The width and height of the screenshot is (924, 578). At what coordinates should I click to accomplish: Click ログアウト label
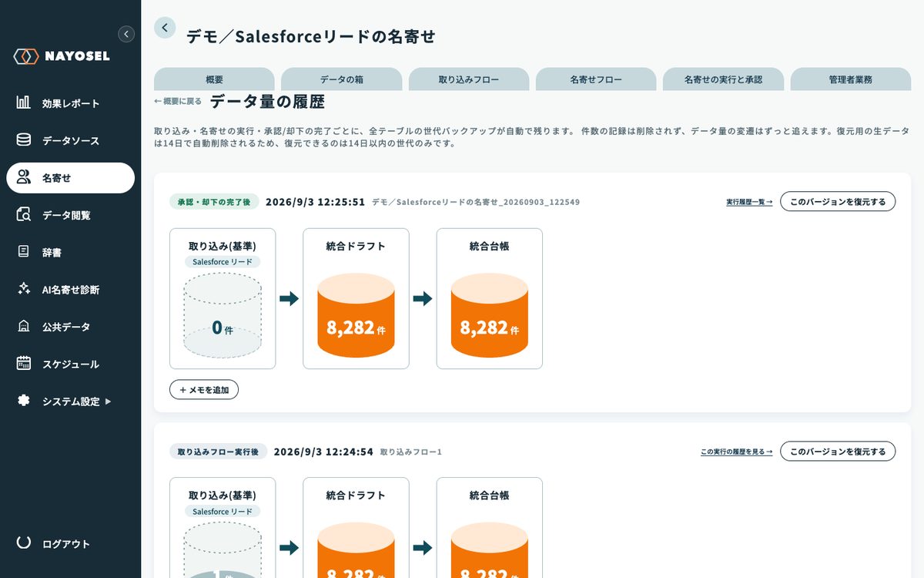click(x=66, y=543)
